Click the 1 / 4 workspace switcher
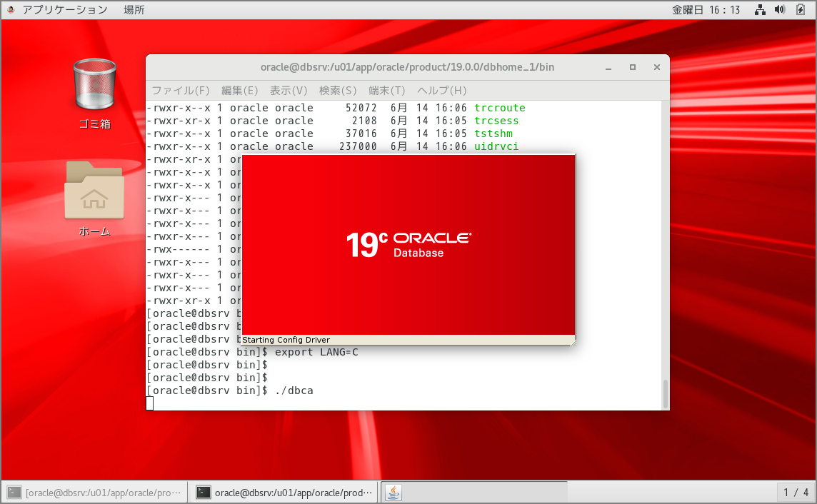817x504 pixels. click(796, 492)
